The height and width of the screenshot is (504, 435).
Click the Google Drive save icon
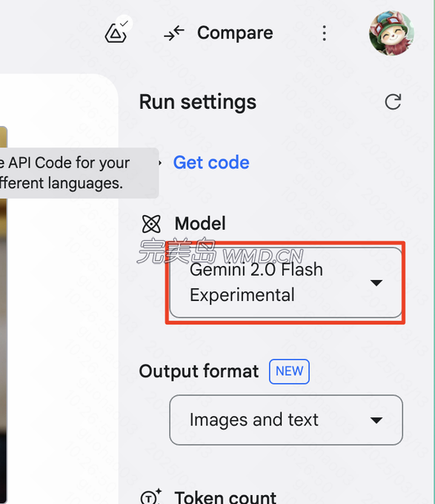coord(116,33)
